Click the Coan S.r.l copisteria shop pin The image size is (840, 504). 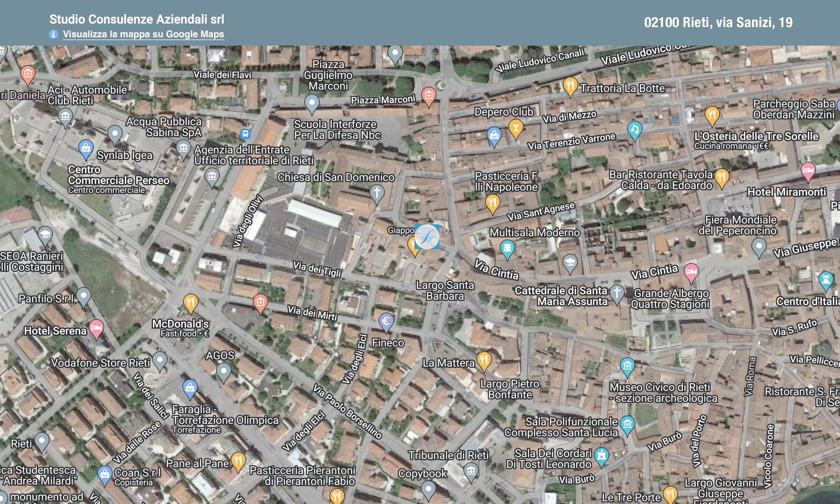105,475
